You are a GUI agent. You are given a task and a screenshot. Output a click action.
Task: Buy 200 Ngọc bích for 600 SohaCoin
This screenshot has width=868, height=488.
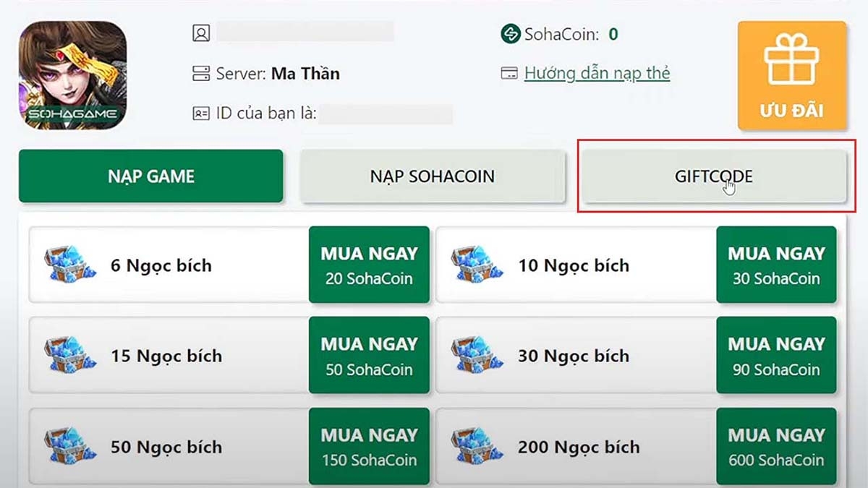pos(777,446)
